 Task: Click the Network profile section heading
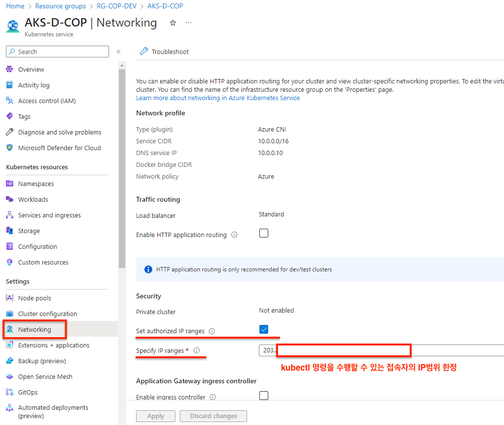tap(161, 113)
